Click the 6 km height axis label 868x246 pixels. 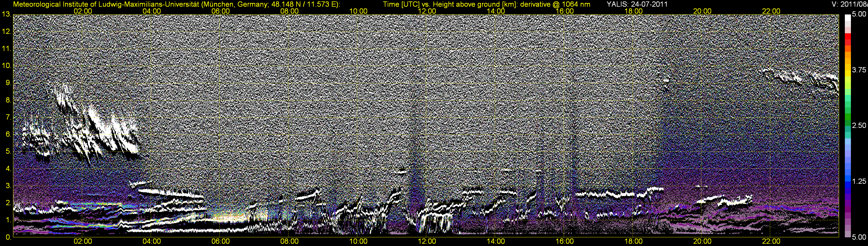point(8,135)
